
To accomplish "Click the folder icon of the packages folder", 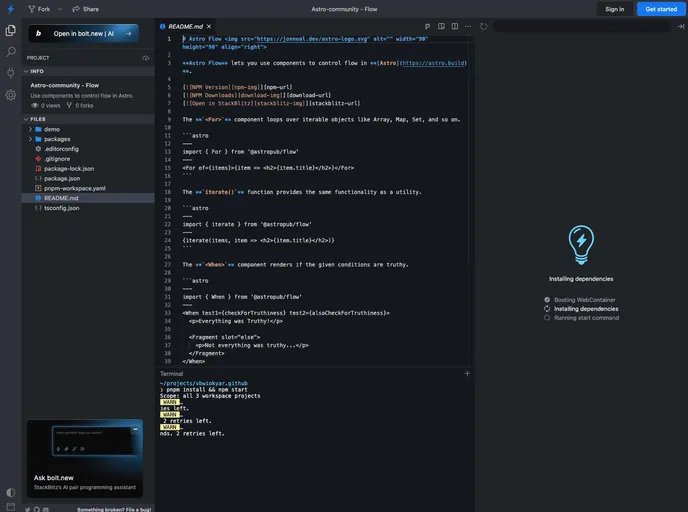I will [38, 139].
